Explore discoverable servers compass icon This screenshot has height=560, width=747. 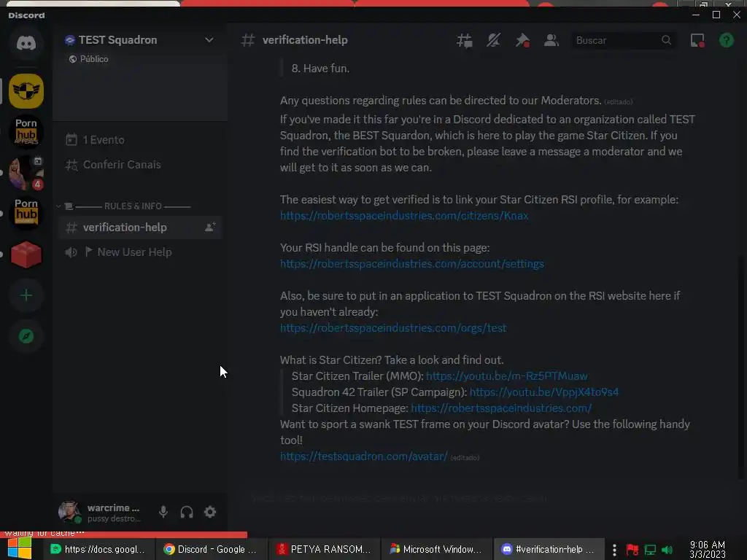pyautogui.click(x=26, y=336)
